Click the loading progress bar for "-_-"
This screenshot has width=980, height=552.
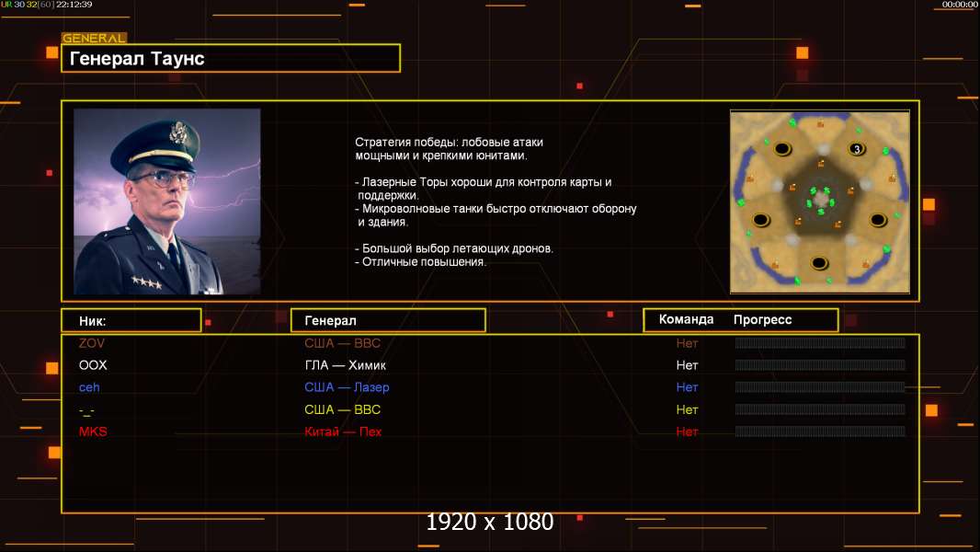pos(820,409)
